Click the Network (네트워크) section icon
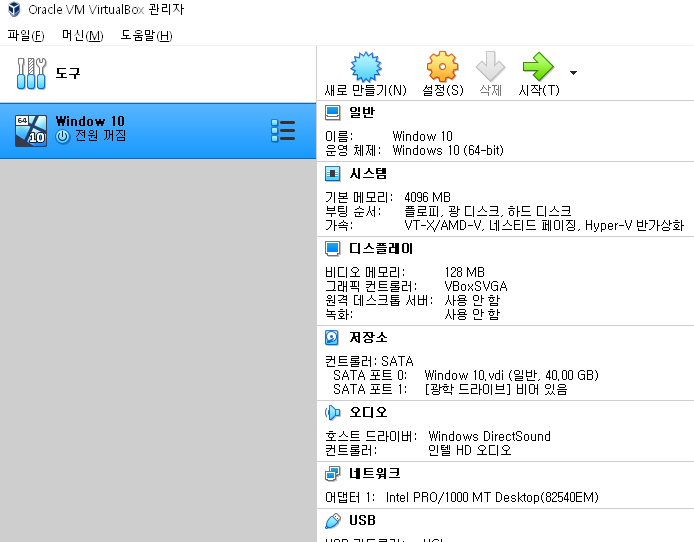Image resolution: width=694 pixels, height=542 pixels. (332, 474)
